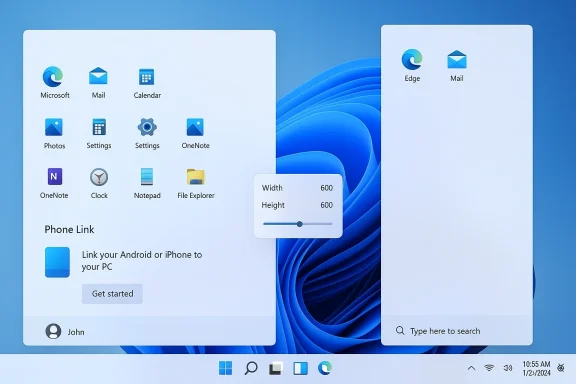This screenshot has width=576, height=384.
Task: Open the app labeled Edge in the search panel
Action: point(412,65)
